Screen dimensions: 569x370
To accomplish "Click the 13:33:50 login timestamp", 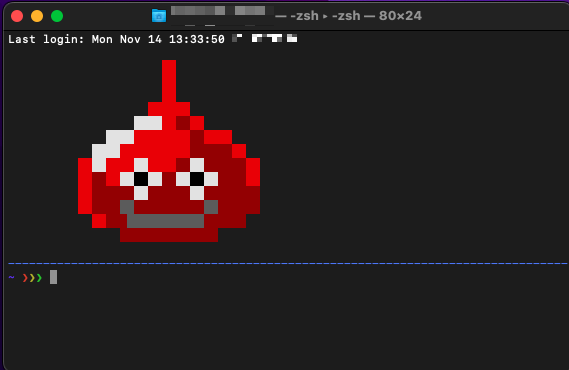I will 197,39.
